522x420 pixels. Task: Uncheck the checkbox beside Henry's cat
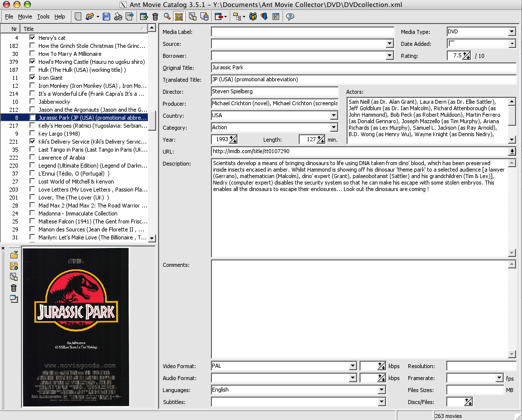(x=32, y=38)
